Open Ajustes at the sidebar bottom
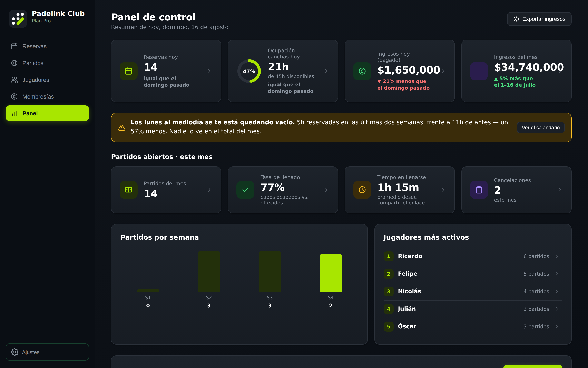This screenshot has height=368, width=588. tap(47, 352)
